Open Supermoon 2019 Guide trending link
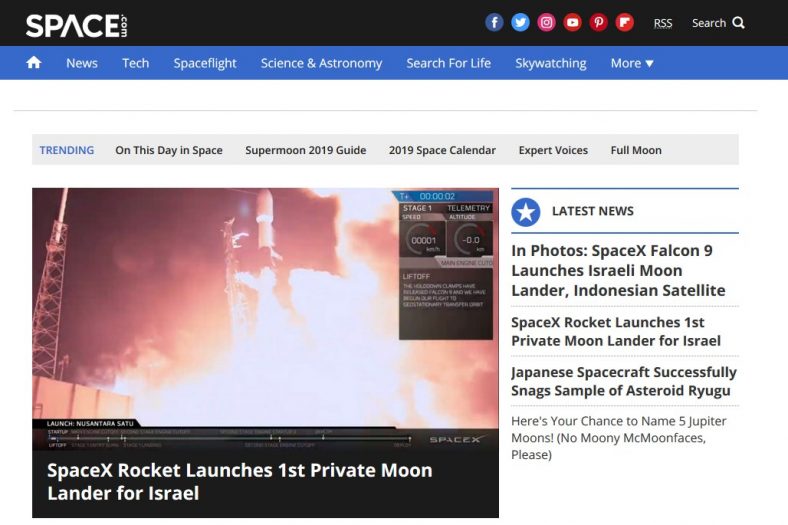The height and width of the screenshot is (525, 788). tap(306, 150)
